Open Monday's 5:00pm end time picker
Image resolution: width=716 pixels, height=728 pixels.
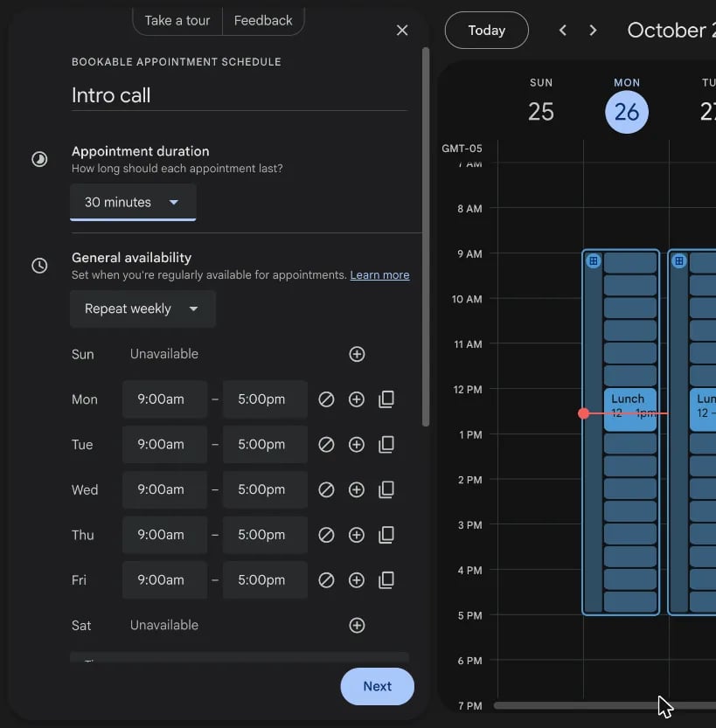point(265,399)
